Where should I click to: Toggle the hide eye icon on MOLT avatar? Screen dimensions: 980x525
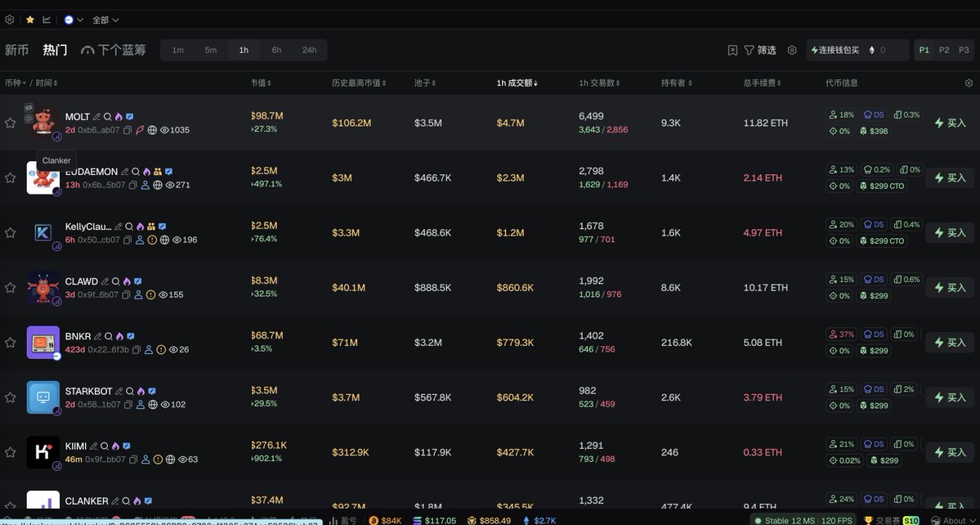[x=29, y=108]
